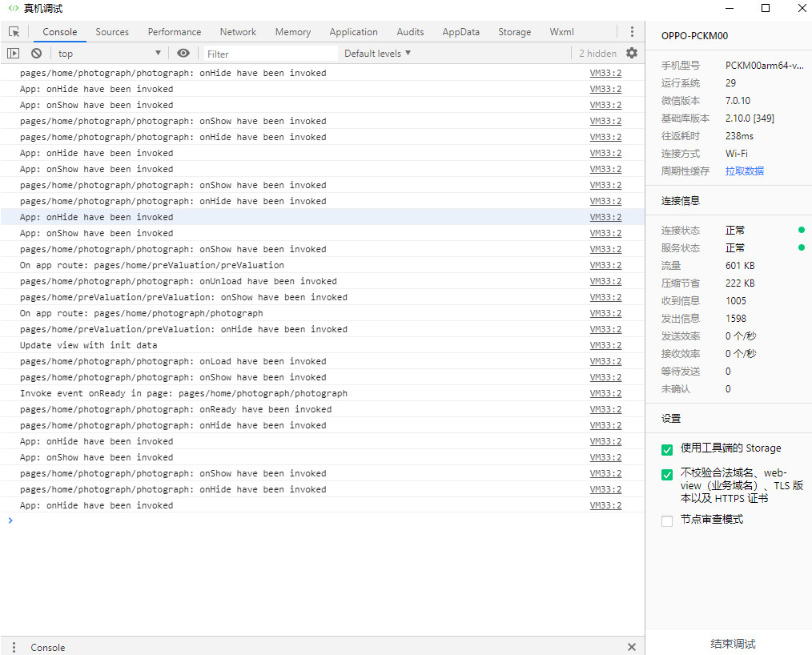
Task: Switch to the Application tab
Action: (x=353, y=32)
